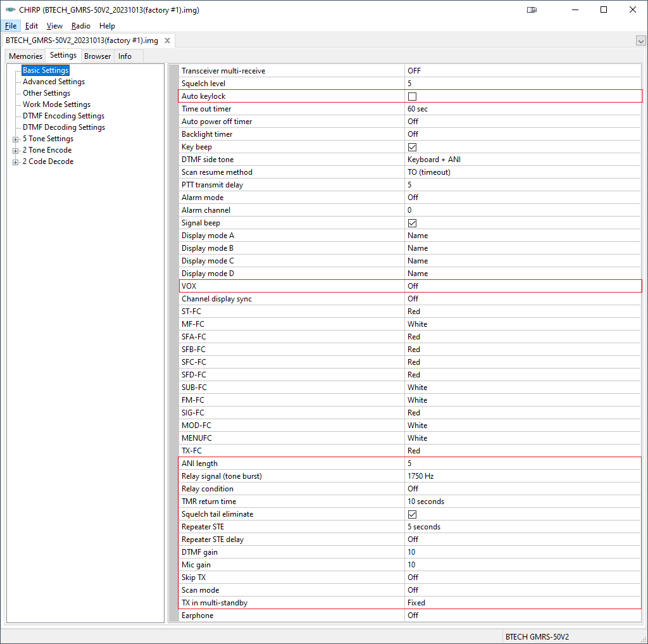Change the Scan resume method value
The image size is (648, 644).
[x=522, y=172]
